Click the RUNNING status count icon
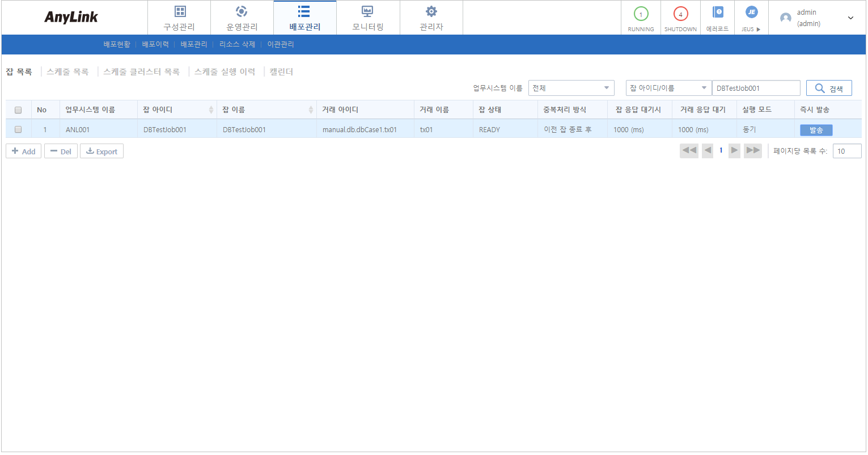The image size is (868, 455). coord(641,14)
